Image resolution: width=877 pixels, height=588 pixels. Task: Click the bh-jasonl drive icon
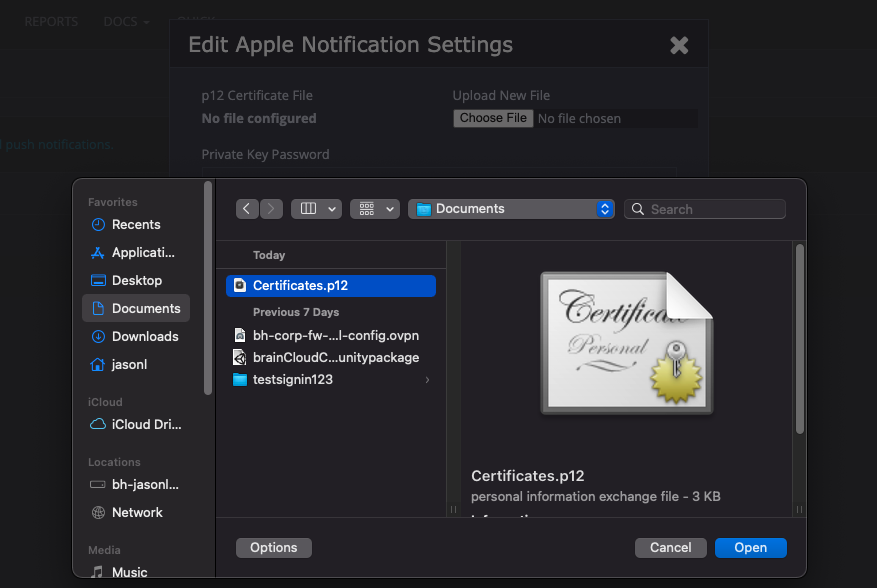point(98,484)
